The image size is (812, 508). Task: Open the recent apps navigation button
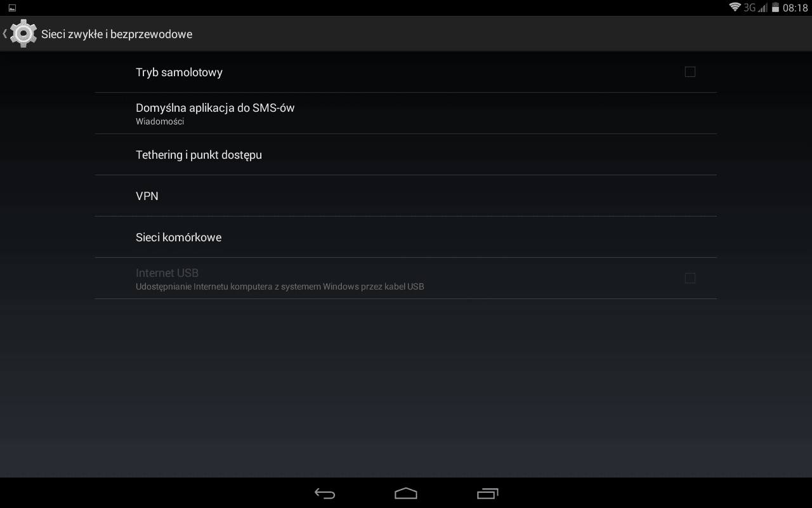point(487,493)
